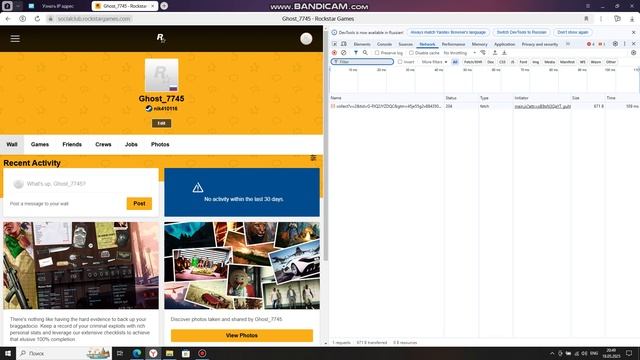The height and width of the screenshot is (360, 640).
Task: Enable the Preserve log checkbox
Action: tap(377, 53)
